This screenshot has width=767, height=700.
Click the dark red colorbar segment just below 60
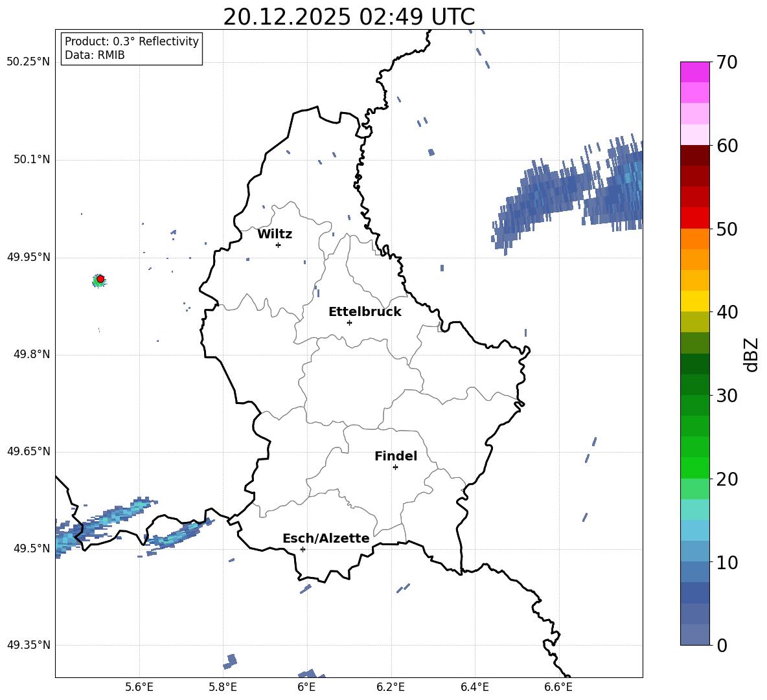click(x=694, y=155)
